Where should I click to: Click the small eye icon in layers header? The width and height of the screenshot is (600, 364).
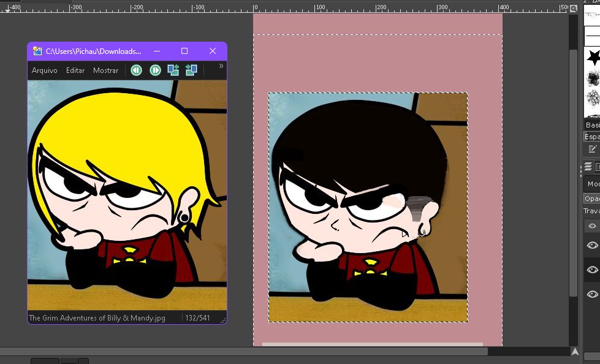point(593,226)
